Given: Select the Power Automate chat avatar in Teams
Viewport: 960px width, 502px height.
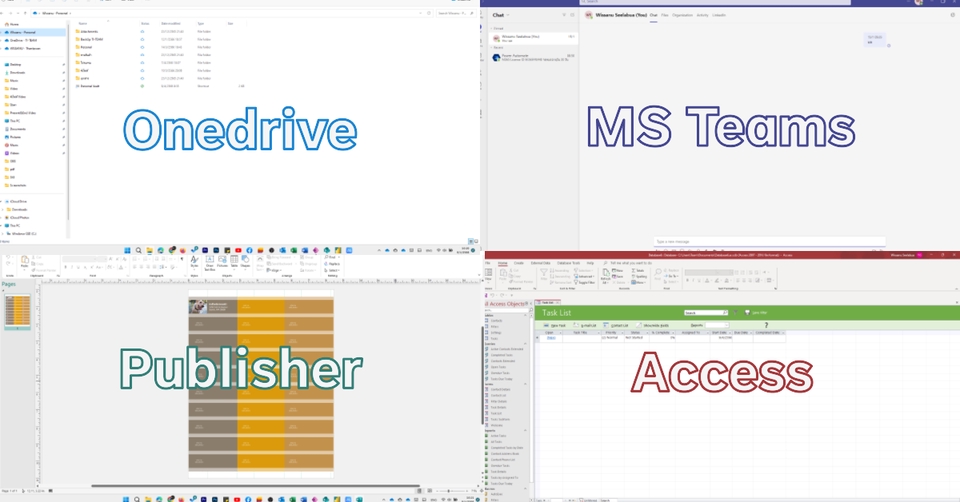Looking at the screenshot, I should click(497, 58).
